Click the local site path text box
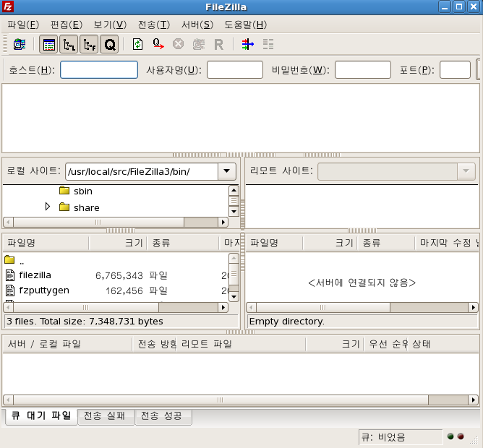Image resolution: width=483 pixels, height=448 pixels. coord(142,171)
